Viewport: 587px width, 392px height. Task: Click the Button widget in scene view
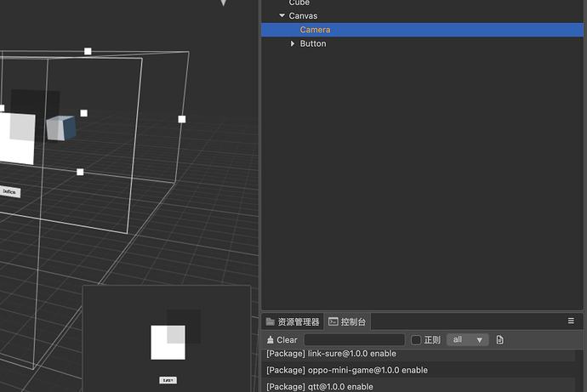click(x=9, y=192)
